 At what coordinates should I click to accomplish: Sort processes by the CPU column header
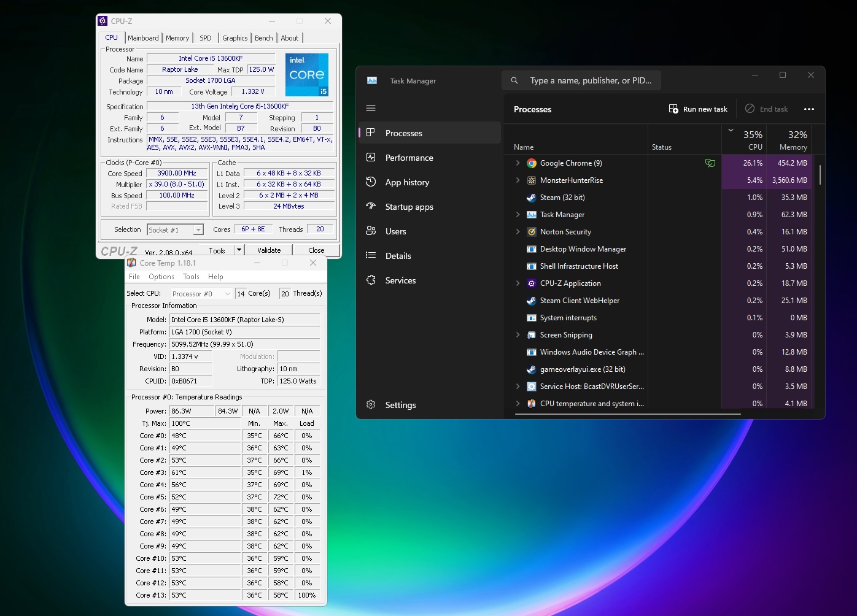click(x=743, y=139)
